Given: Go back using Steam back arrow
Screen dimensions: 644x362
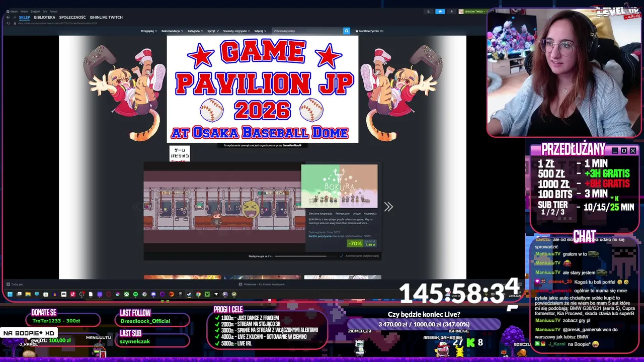Looking at the screenshot, I should [x=8, y=17].
